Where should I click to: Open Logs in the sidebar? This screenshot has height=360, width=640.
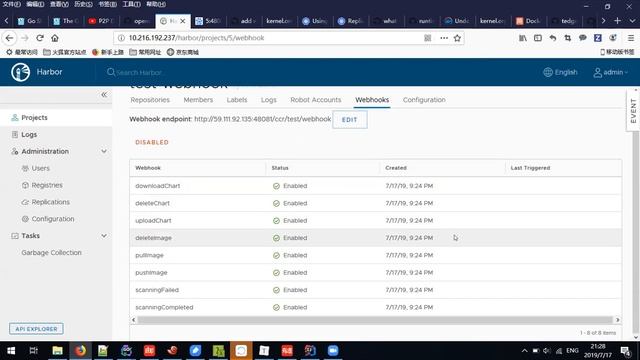(29, 134)
